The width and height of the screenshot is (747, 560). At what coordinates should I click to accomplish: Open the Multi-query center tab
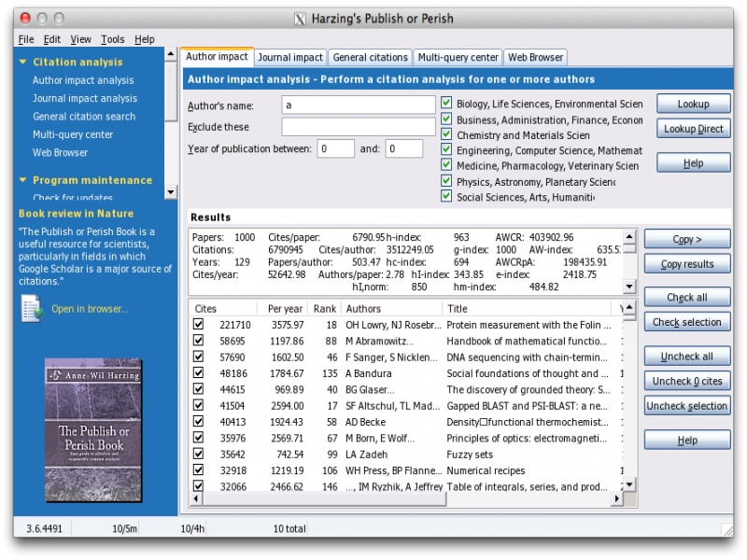pos(458,58)
